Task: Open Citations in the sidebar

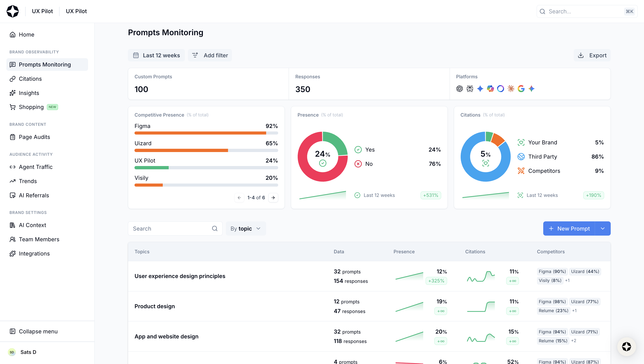Action: [x=30, y=79]
